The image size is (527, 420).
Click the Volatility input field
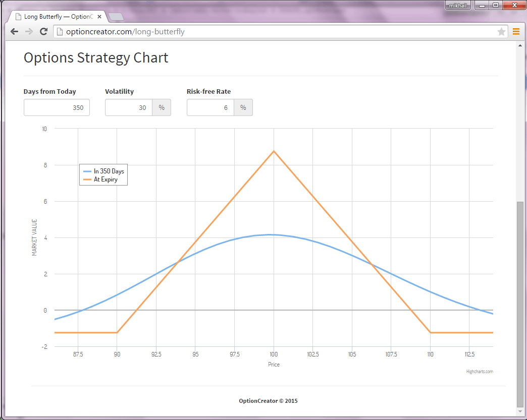tap(129, 107)
